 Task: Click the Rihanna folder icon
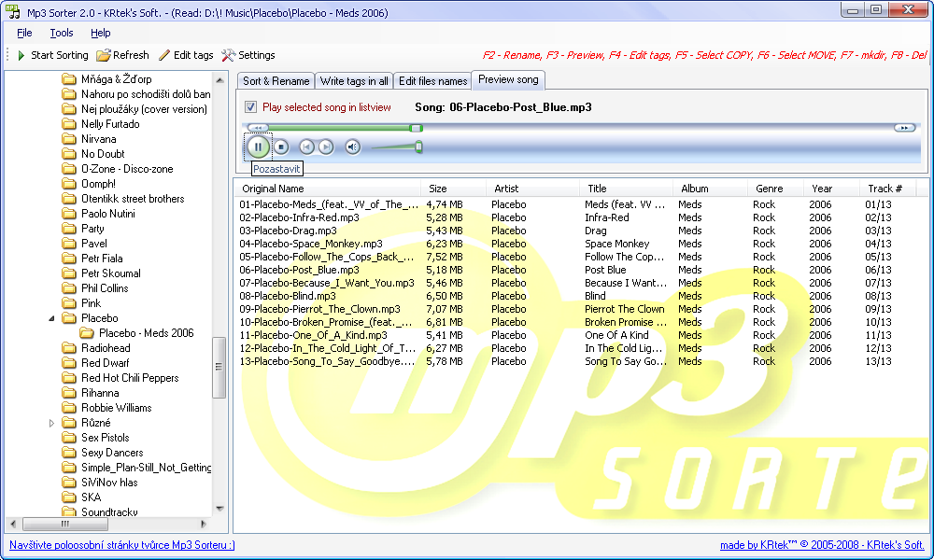click(x=70, y=393)
